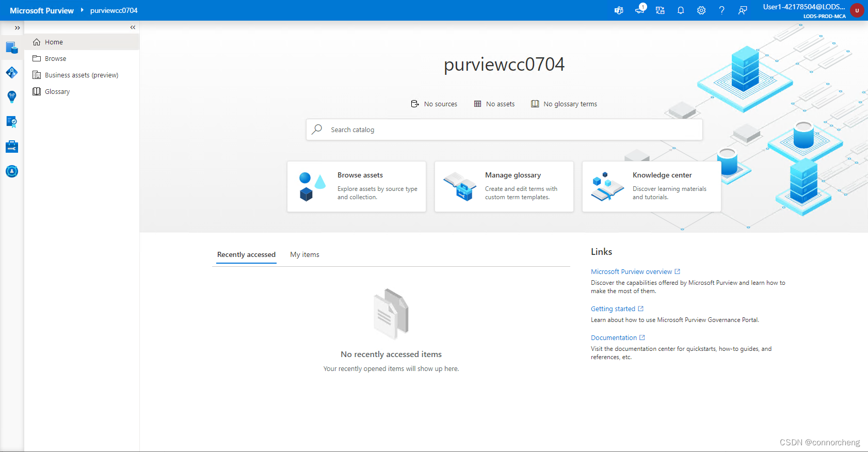
Task: Open the Browse assets card
Action: [357, 186]
